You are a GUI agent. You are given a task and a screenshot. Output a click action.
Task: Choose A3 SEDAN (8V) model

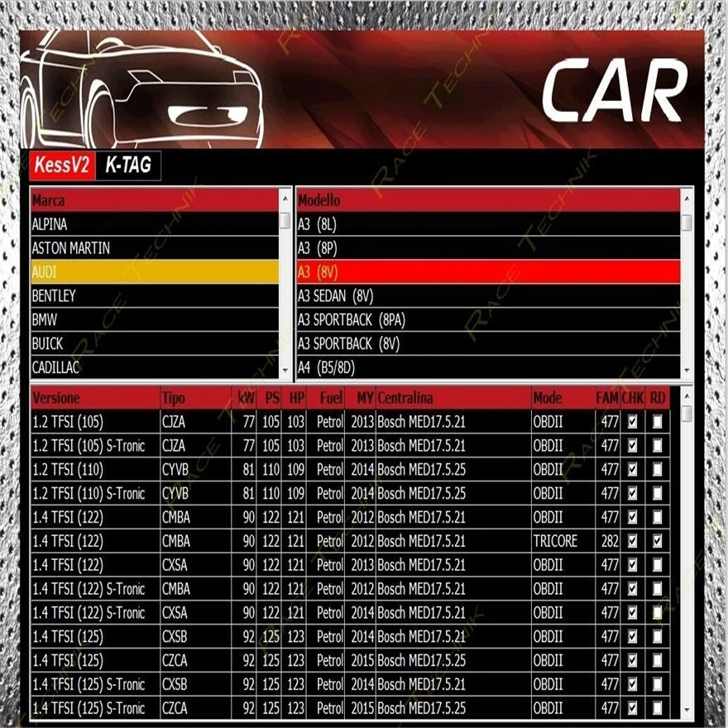tap(488, 296)
